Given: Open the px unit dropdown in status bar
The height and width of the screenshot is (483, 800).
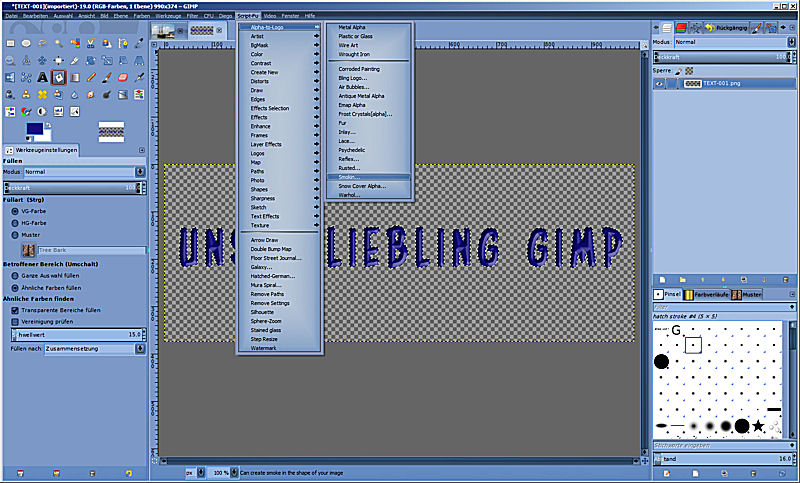Looking at the screenshot, I should click(x=196, y=473).
